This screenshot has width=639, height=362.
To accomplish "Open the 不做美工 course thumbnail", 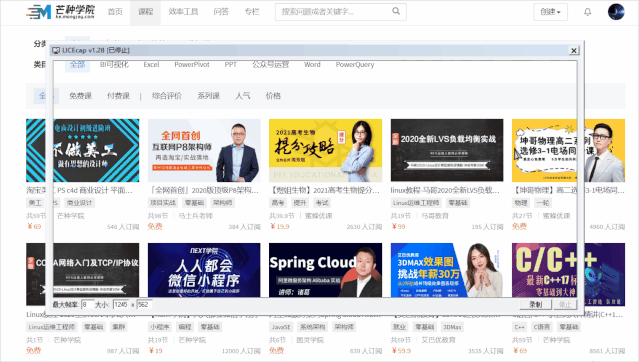I will 82,150.
